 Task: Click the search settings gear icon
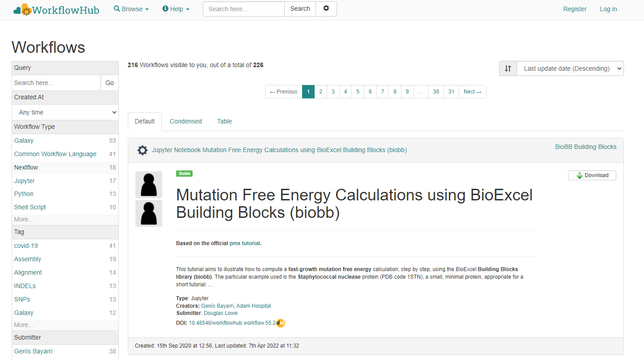click(326, 9)
